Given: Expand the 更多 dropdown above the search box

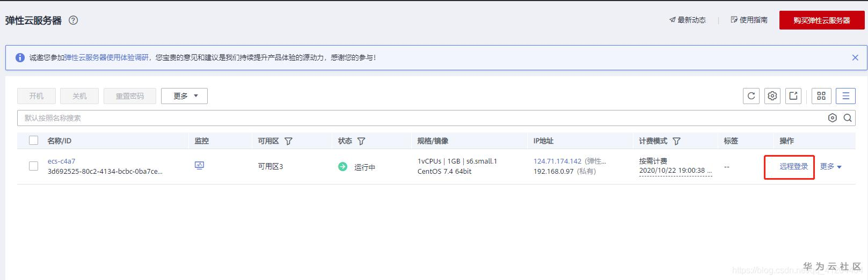Looking at the screenshot, I should tap(184, 96).
